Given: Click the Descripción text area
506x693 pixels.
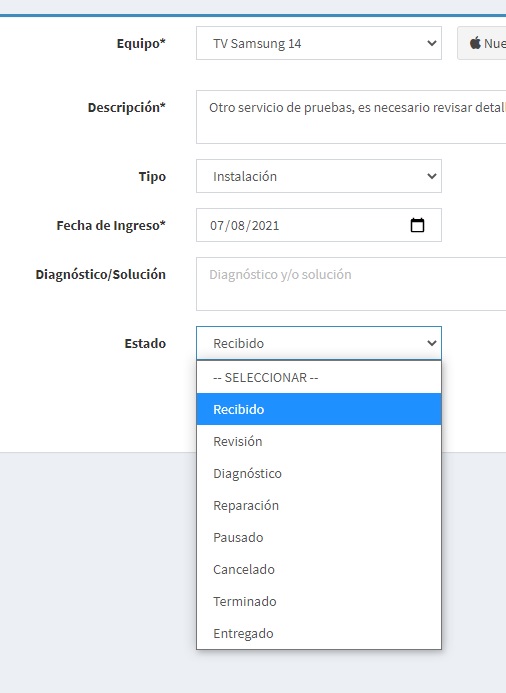Looking at the screenshot, I should pos(351,117).
